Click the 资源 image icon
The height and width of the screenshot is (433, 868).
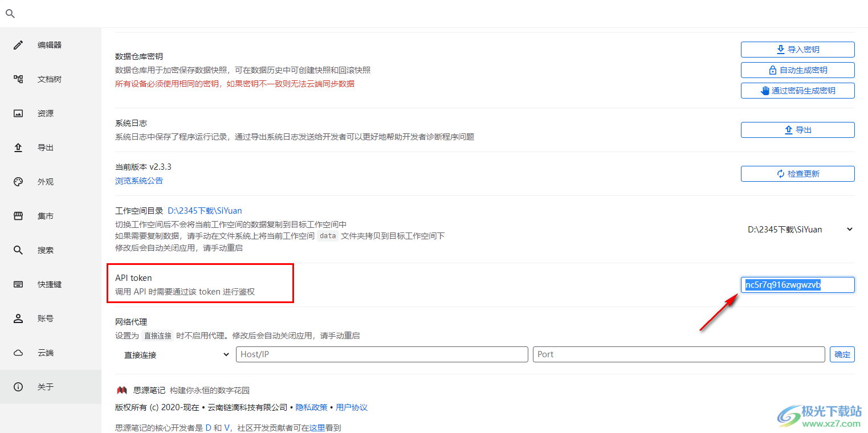point(18,113)
